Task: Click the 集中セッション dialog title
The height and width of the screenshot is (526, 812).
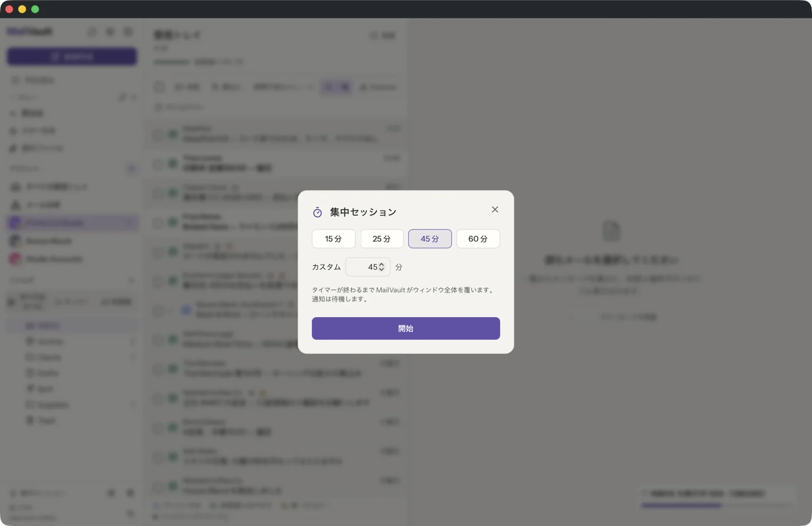Action: click(x=363, y=212)
